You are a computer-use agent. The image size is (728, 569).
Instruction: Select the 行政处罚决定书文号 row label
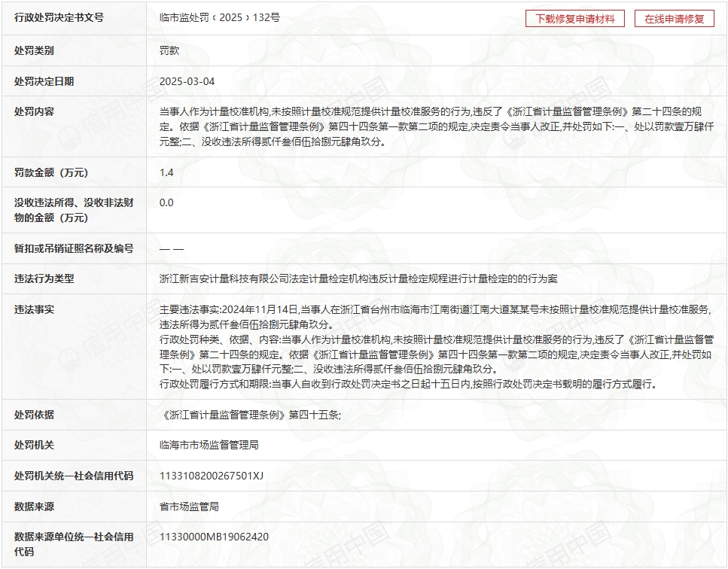click(59, 17)
